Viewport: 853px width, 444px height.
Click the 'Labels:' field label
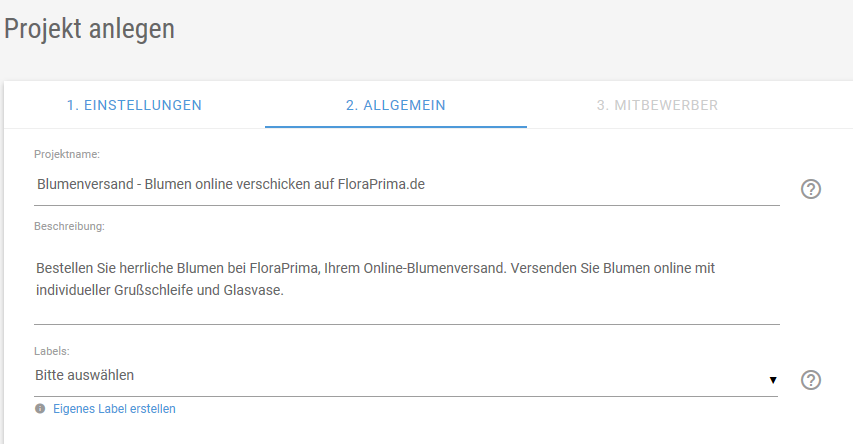coord(52,351)
